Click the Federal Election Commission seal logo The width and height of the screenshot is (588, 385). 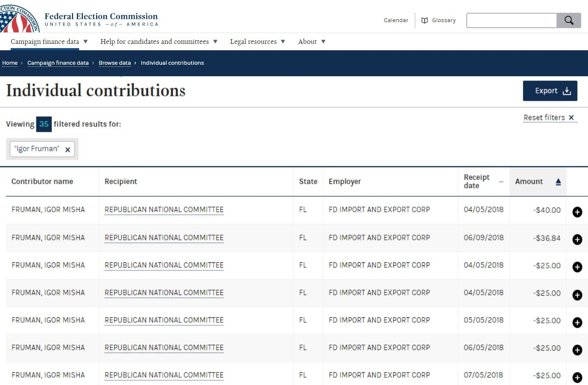point(19,18)
